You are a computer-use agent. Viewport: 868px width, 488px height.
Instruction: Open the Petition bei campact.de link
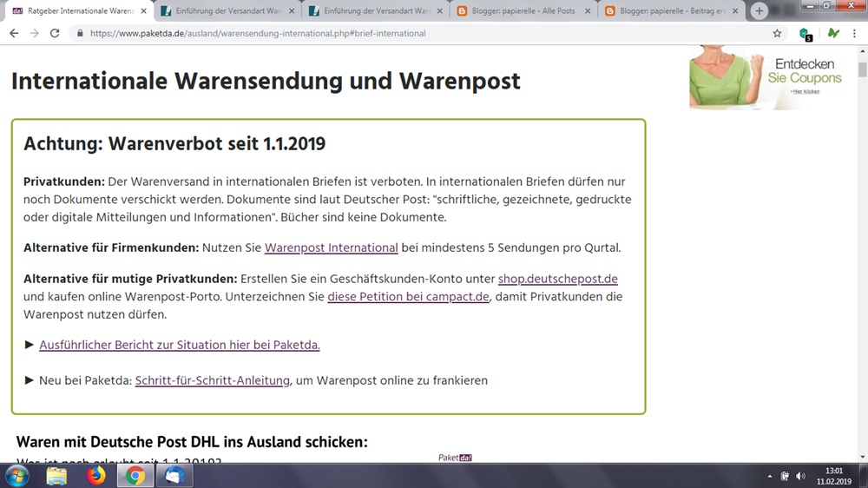(x=409, y=296)
